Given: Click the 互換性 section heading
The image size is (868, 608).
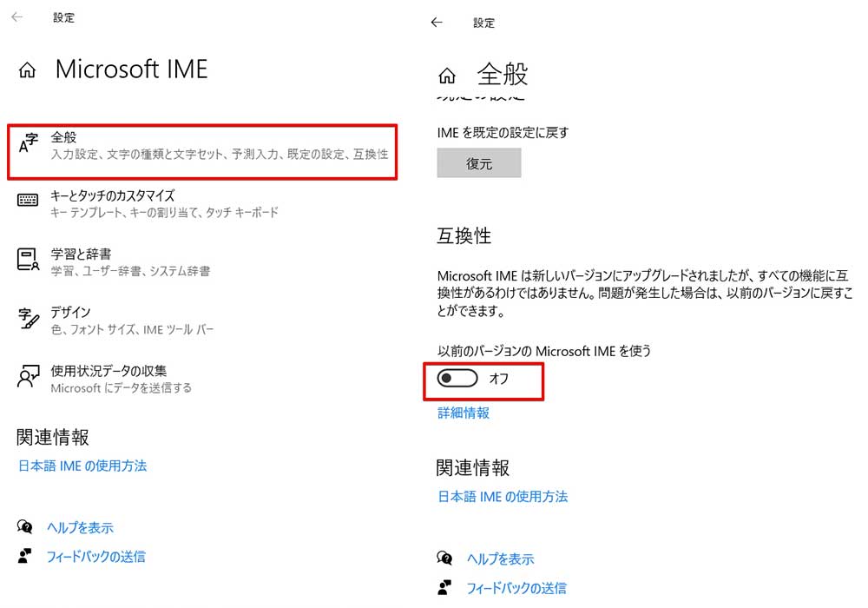Looking at the screenshot, I should point(464,236).
